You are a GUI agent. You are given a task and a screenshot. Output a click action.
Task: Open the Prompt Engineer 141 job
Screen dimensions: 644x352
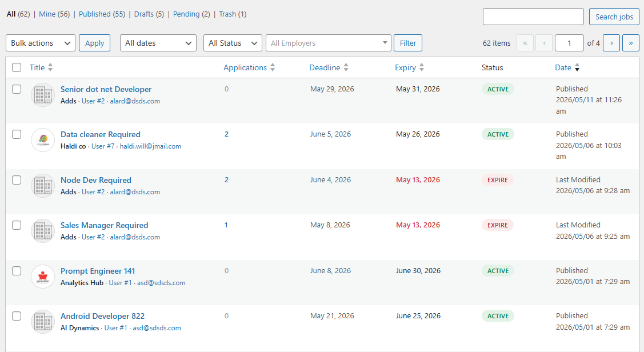[98, 271]
